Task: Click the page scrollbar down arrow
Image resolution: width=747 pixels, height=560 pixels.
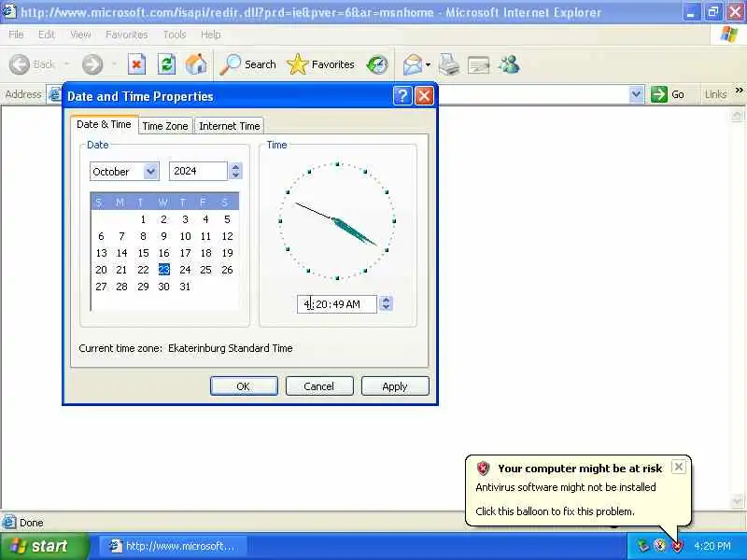Action: point(737,500)
